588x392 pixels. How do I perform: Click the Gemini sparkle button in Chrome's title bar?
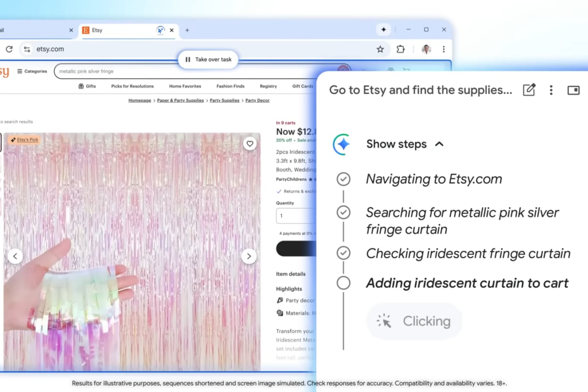click(x=384, y=30)
